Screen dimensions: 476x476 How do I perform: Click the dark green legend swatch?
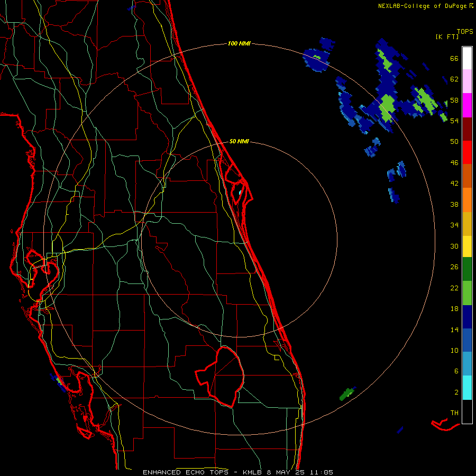coord(467,269)
